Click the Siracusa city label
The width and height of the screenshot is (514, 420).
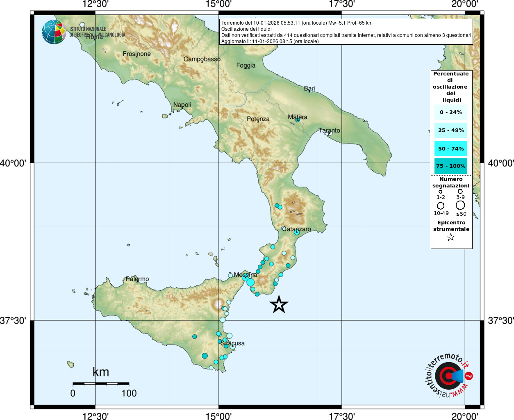pos(233,343)
